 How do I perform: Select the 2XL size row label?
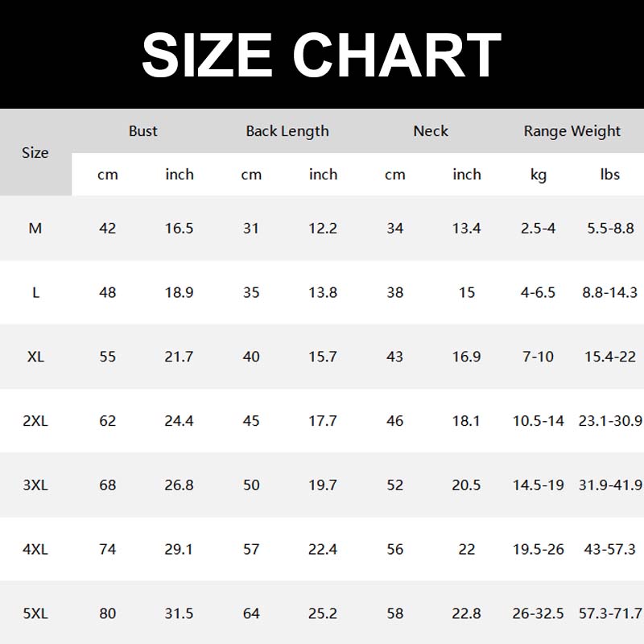click(35, 421)
